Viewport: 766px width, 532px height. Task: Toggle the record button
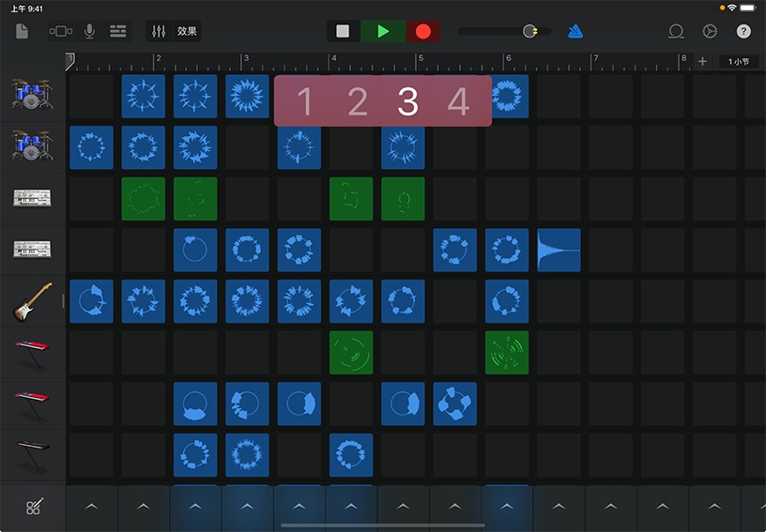[423, 31]
